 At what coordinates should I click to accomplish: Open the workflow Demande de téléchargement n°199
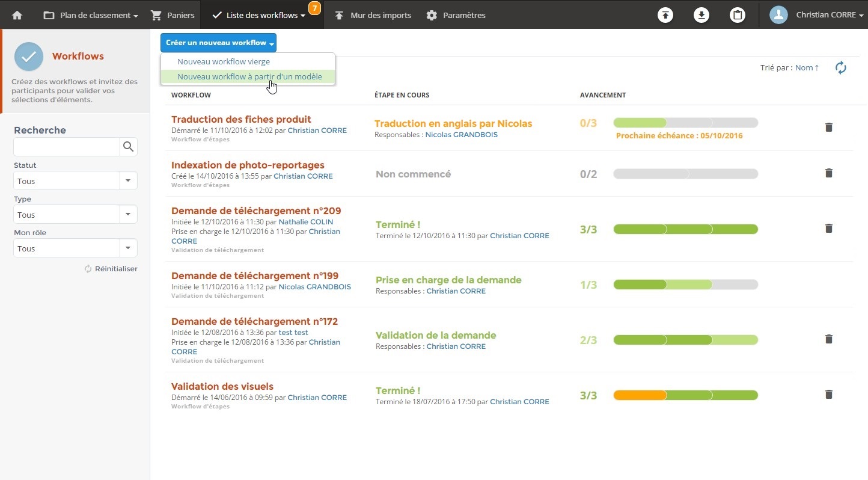click(x=255, y=275)
